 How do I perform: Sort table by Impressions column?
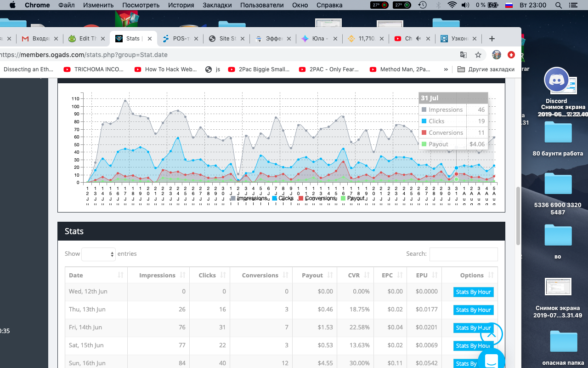pos(157,275)
